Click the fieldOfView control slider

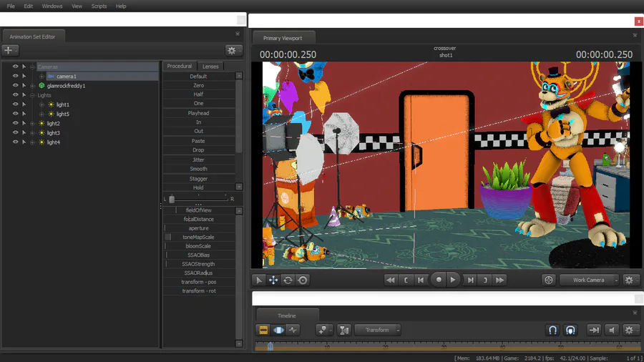[199, 210]
